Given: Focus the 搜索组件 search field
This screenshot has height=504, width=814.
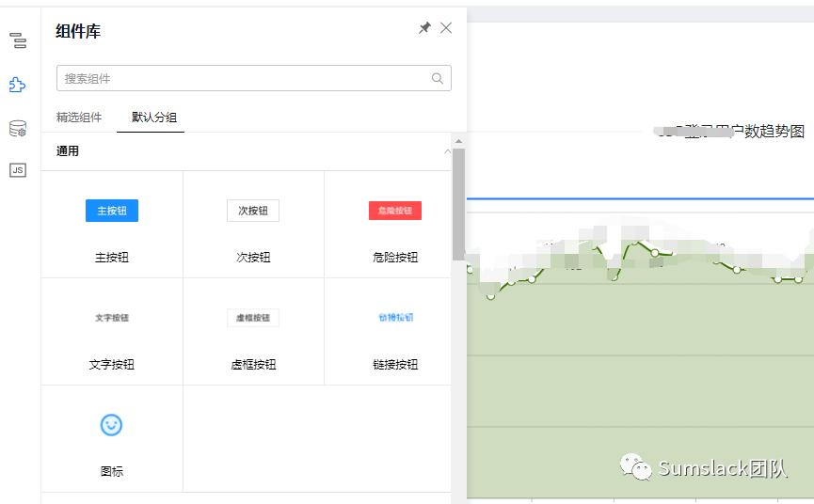Looking at the screenshot, I should pyautogui.click(x=254, y=78).
